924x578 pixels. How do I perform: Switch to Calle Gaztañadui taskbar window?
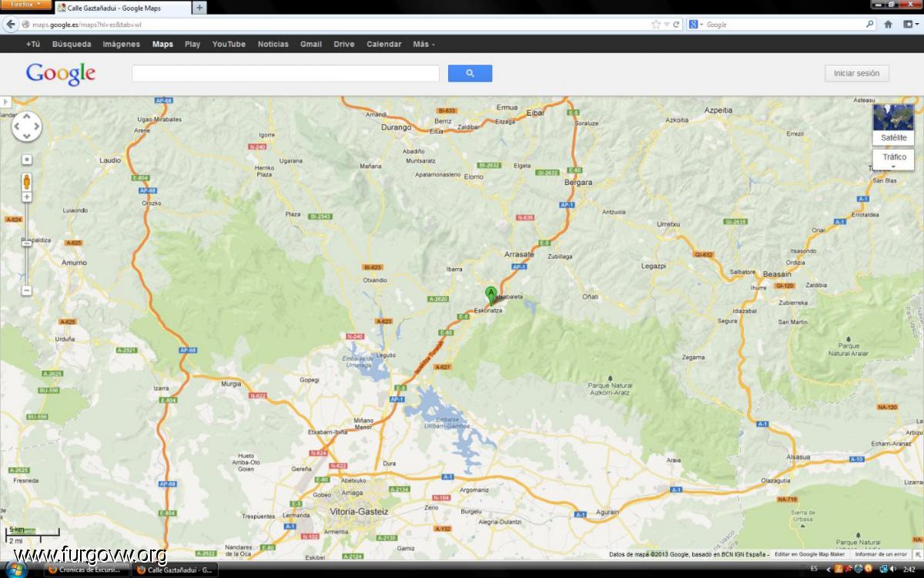(174, 570)
